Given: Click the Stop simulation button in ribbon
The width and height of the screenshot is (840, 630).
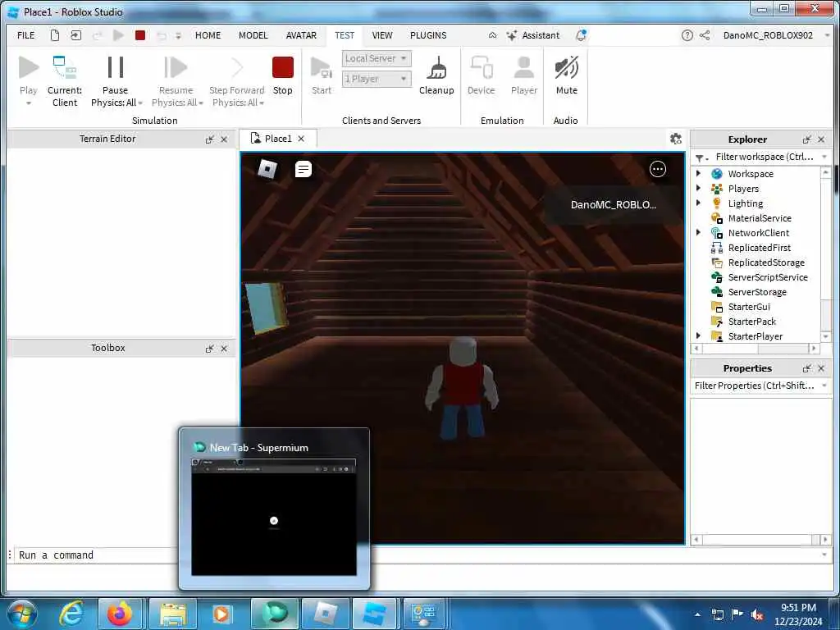Looking at the screenshot, I should [x=282, y=75].
